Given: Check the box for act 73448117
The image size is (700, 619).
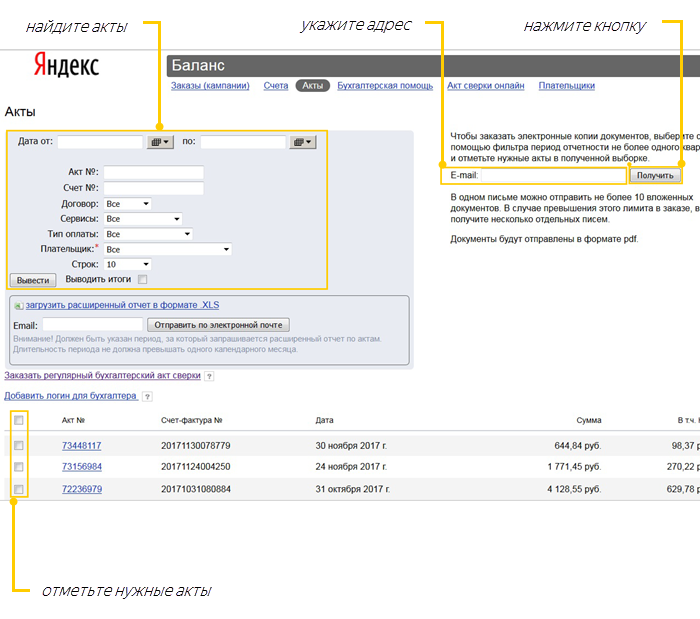Looking at the screenshot, I should tap(19, 445).
